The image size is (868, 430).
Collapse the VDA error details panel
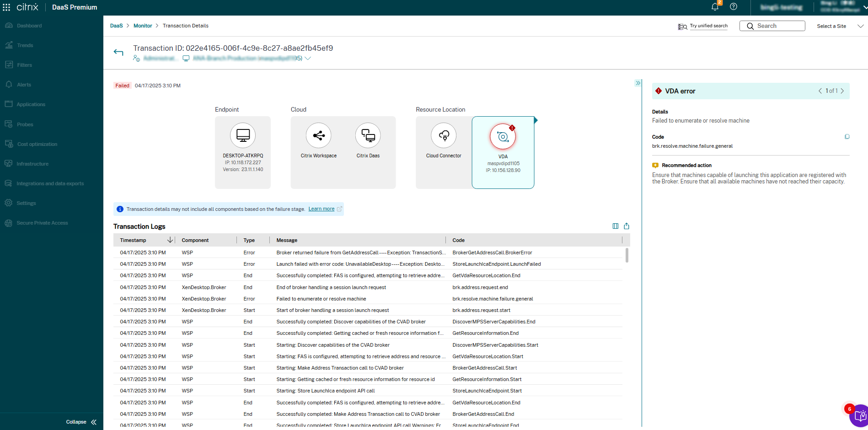638,83
